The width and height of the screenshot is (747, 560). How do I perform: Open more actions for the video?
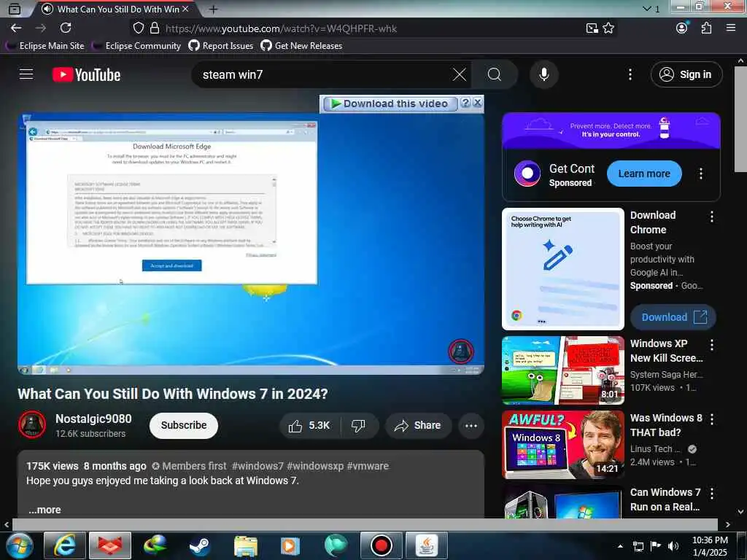[x=471, y=426]
